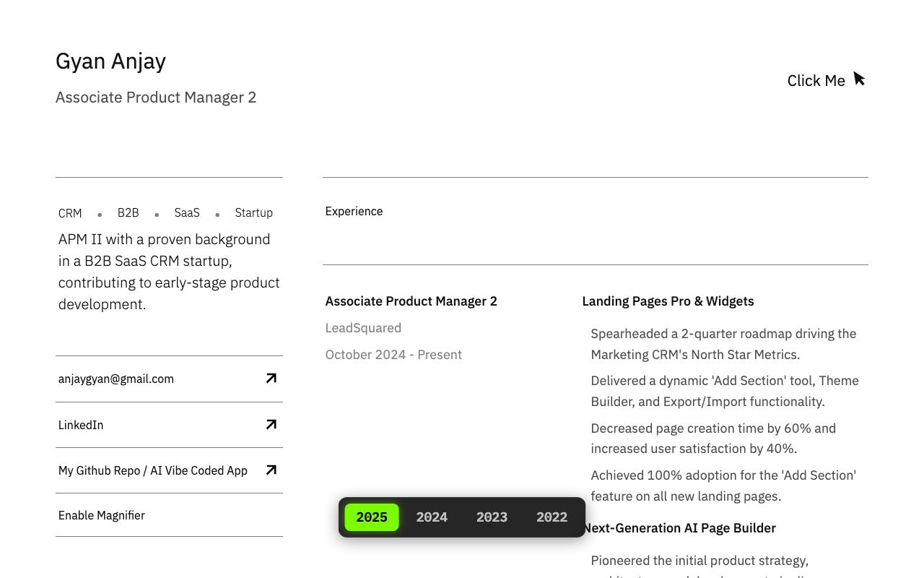Open My Github Repo / AI Vibe Coded App
924x578 pixels.
coord(153,470)
